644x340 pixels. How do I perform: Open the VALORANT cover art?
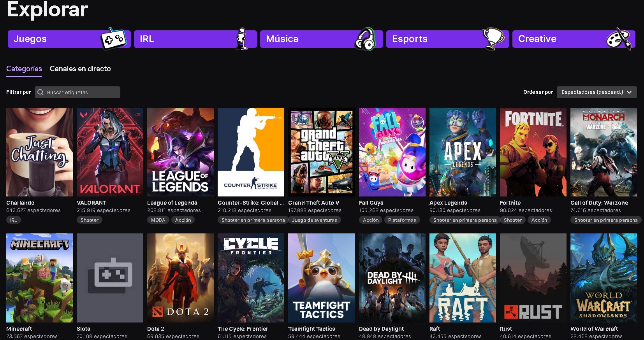pyautogui.click(x=110, y=152)
